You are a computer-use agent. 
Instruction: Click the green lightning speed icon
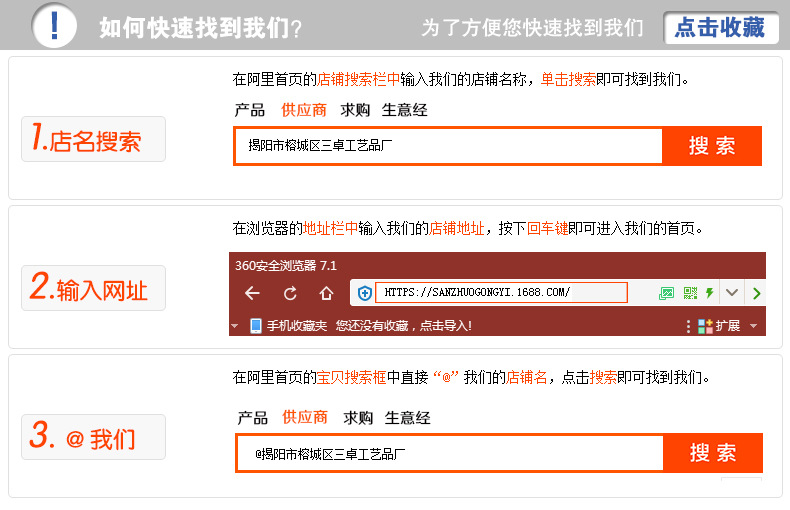coord(710,293)
